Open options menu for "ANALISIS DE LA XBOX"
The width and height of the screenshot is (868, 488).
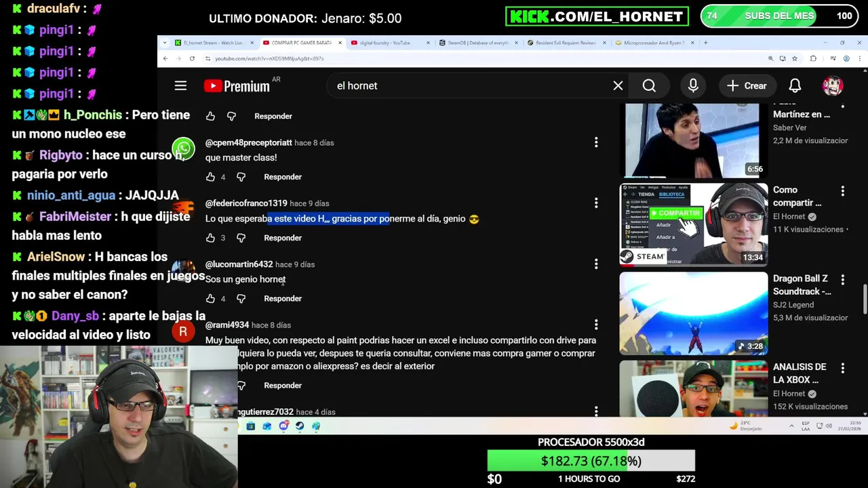[843, 368]
